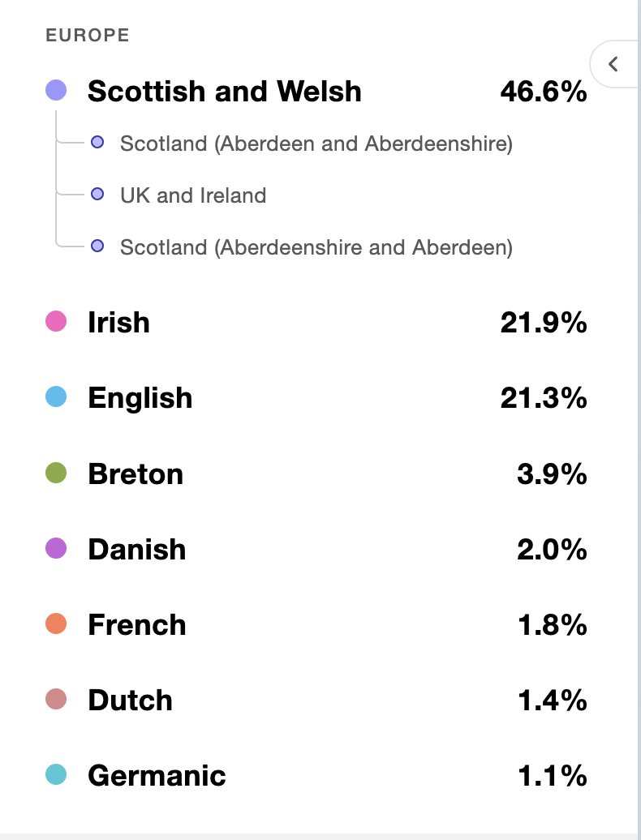Select the Scottish and Welsh ancestry entry
The height and width of the screenshot is (840, 641).
[x=316, y=91]
